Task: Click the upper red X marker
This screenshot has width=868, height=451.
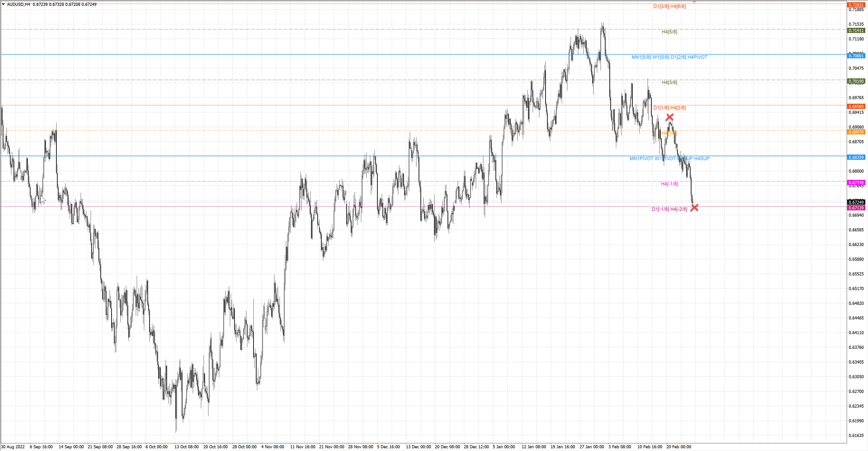Action: pos(670,117)
